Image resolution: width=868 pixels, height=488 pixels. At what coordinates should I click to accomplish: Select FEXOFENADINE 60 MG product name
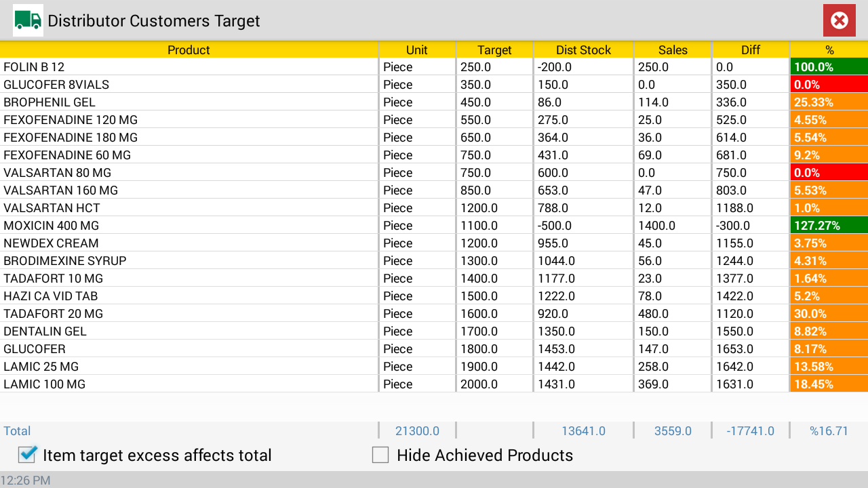click(x=67, y=155)
